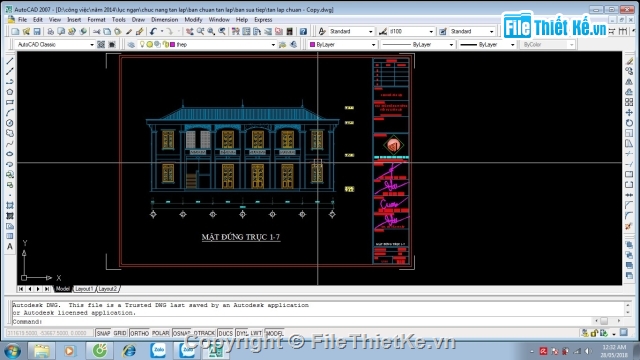Toggle POLAR tracking in status bar
This screenshot has width=640, height=360.
click(160, 333)
